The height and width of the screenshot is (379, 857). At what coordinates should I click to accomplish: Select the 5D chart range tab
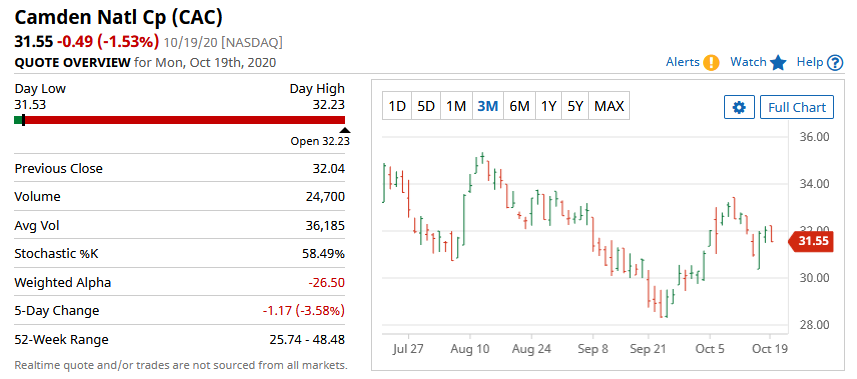[426, 106]
